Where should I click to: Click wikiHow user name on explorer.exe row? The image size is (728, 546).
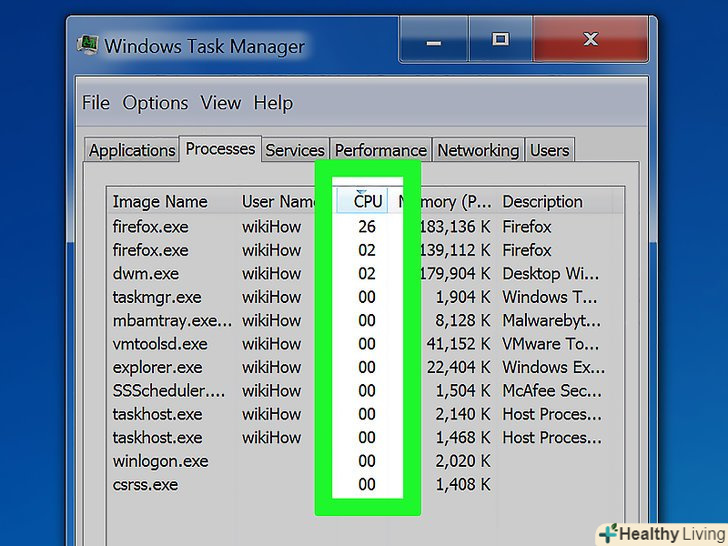[x=272, y=367]
